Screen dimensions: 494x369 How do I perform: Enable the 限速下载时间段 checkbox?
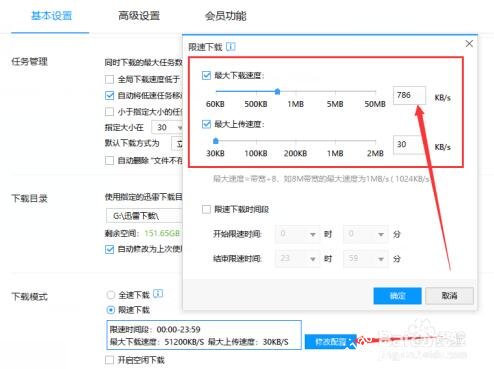coord(206,209)
